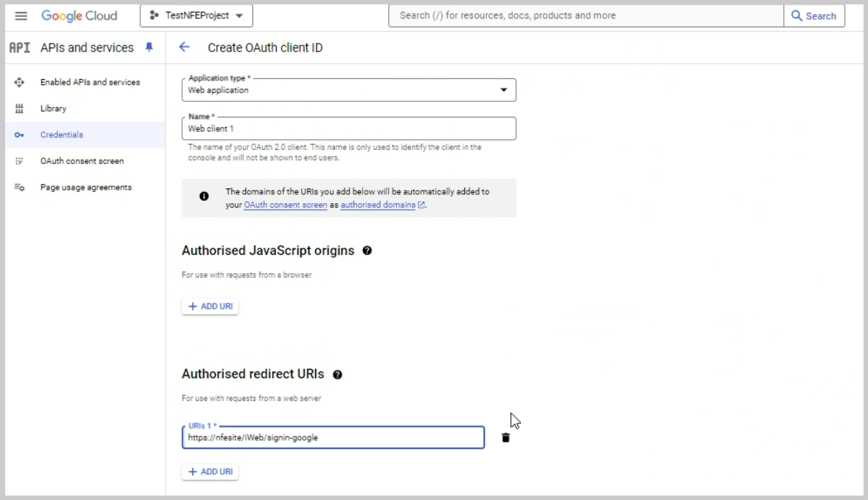Screen dimensions: 868x500
Task: Focus the resources search box
Action: 586,16
